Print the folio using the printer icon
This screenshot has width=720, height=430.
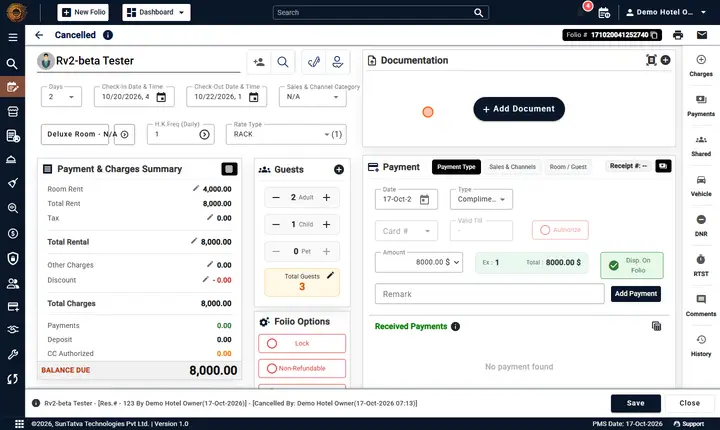click(x=678, y=35)
